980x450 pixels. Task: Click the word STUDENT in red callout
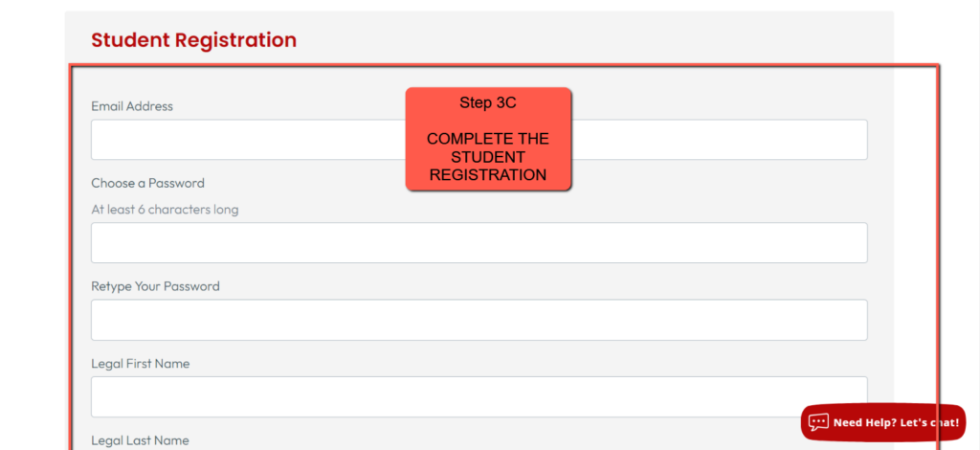tap(488, 157)
